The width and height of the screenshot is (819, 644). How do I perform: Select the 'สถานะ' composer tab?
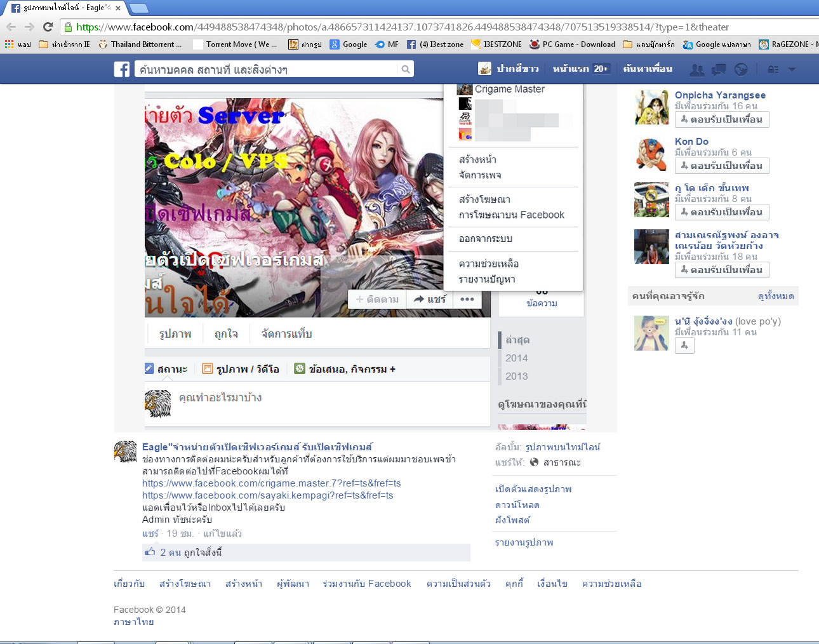tap(166, 369)
